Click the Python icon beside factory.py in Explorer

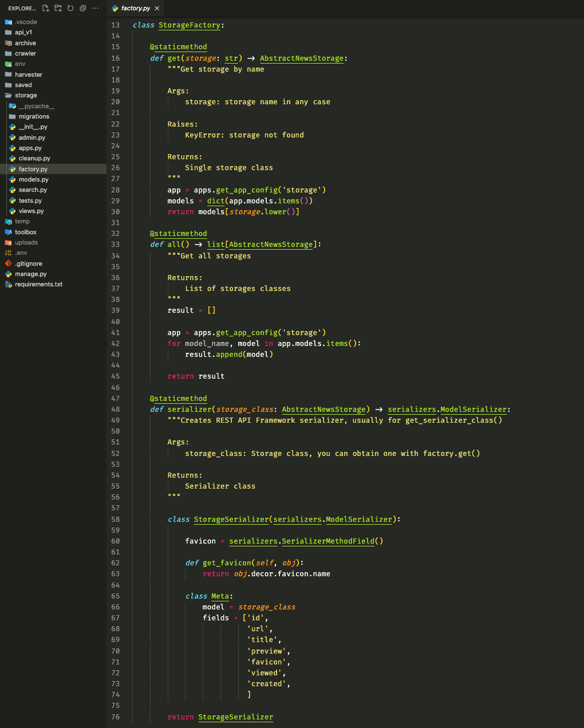point(12,169)
